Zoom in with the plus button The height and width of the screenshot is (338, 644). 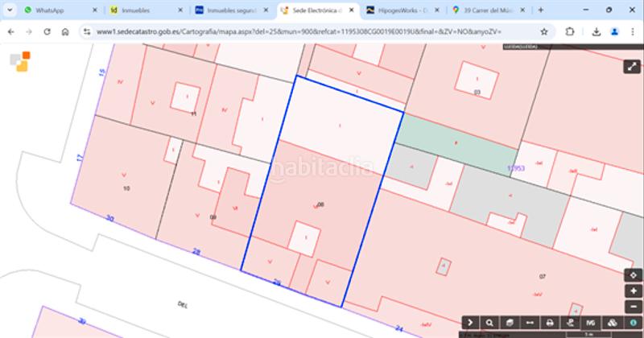pyautogui.click(x=634, y=291)
